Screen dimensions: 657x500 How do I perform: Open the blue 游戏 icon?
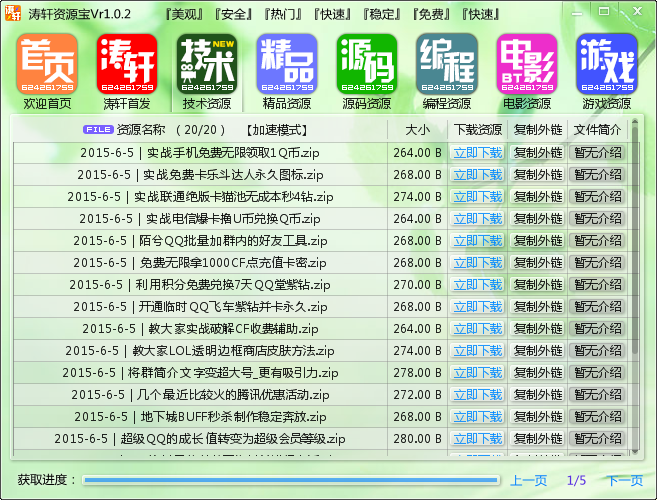[607, 64]
